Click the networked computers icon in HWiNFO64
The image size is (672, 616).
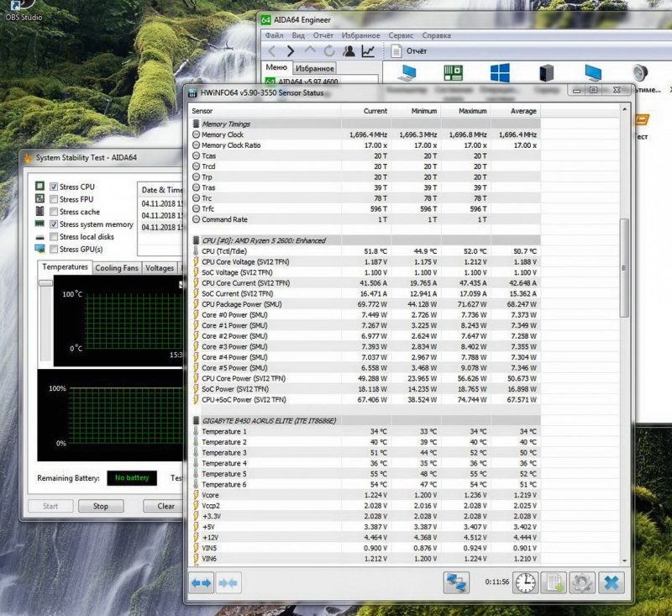point(456,583)
